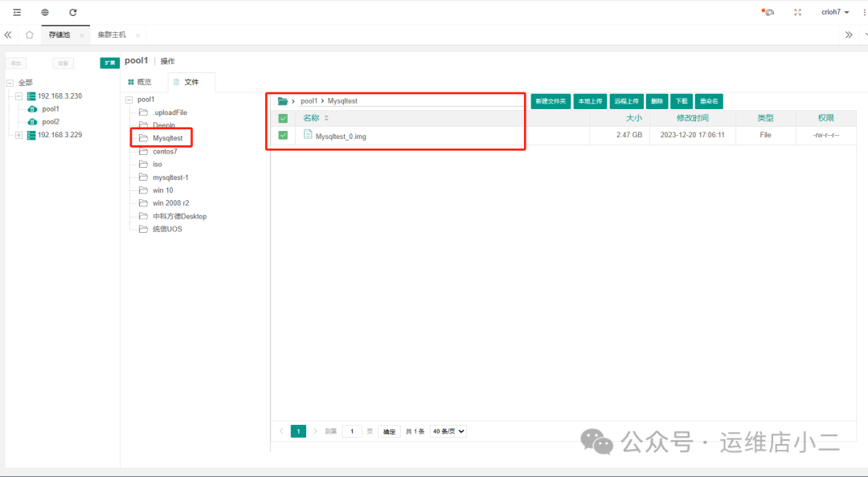Click the folder icon beside .uploadFile
Screen dimensions: 868x477
click(x=143, y=112)
